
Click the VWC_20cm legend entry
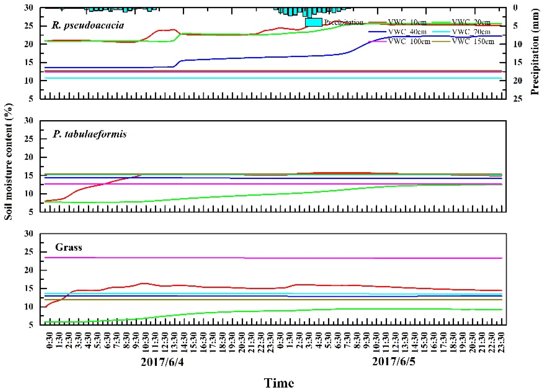471,22
